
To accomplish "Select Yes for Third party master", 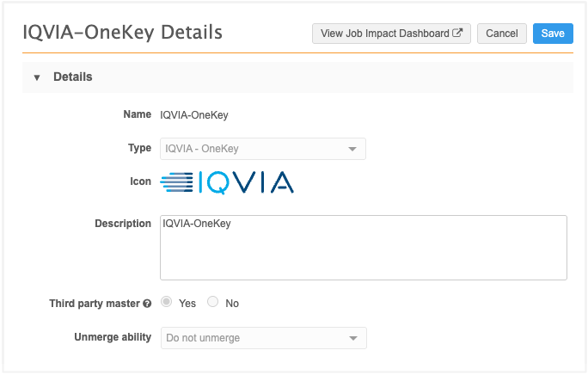I will pyautogui.click(x=167, y=303).
